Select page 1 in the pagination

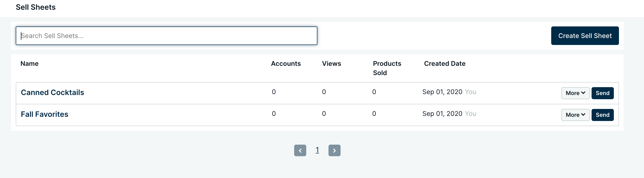point(317,150)
